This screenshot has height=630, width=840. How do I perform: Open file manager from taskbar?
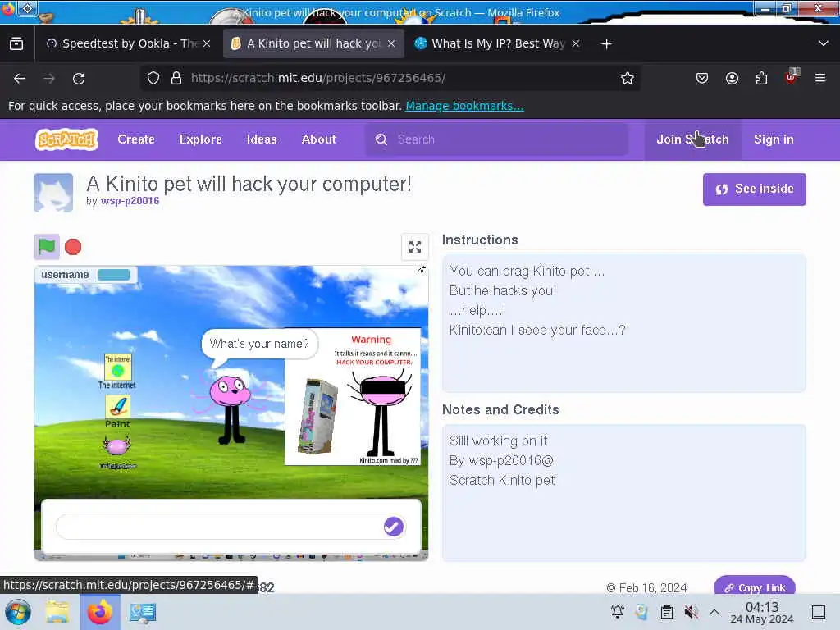click(57, 612)
